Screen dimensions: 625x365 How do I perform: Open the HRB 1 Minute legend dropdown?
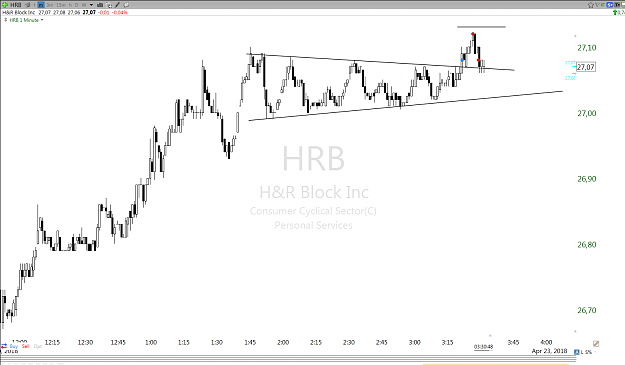(x=42, y=20)
